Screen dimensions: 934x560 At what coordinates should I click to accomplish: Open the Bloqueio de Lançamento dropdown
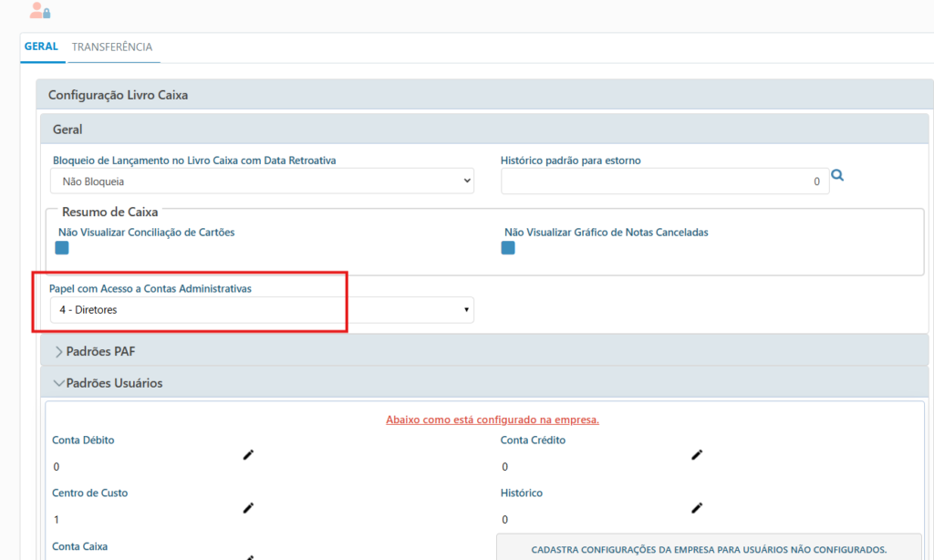[262, 181]
